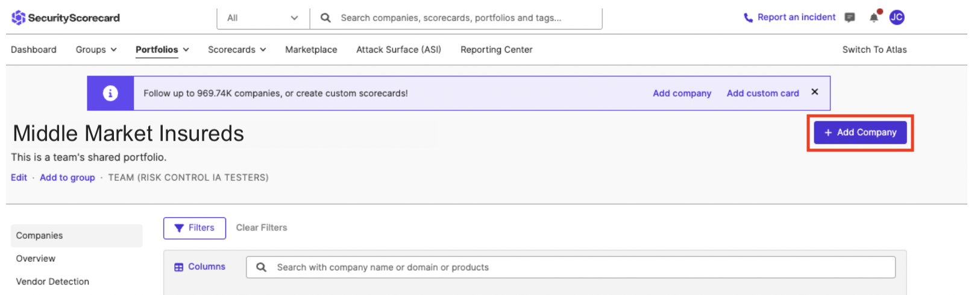The height and width of the screenshot is (295, 980).
Task: Open the chat message icon
Action: click(x=850, y=17)
